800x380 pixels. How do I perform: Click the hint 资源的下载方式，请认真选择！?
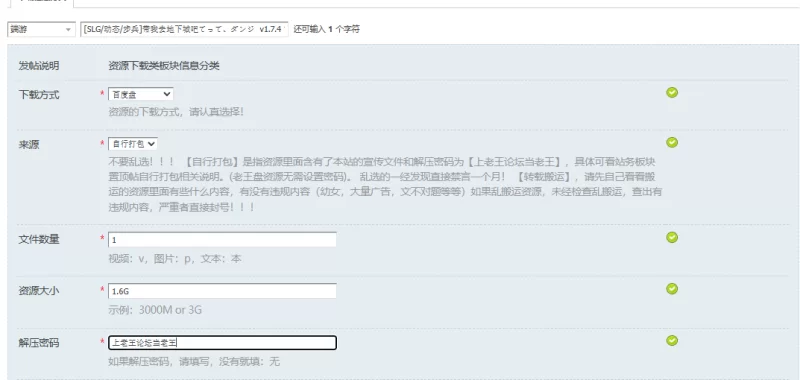tap(176, 112)
